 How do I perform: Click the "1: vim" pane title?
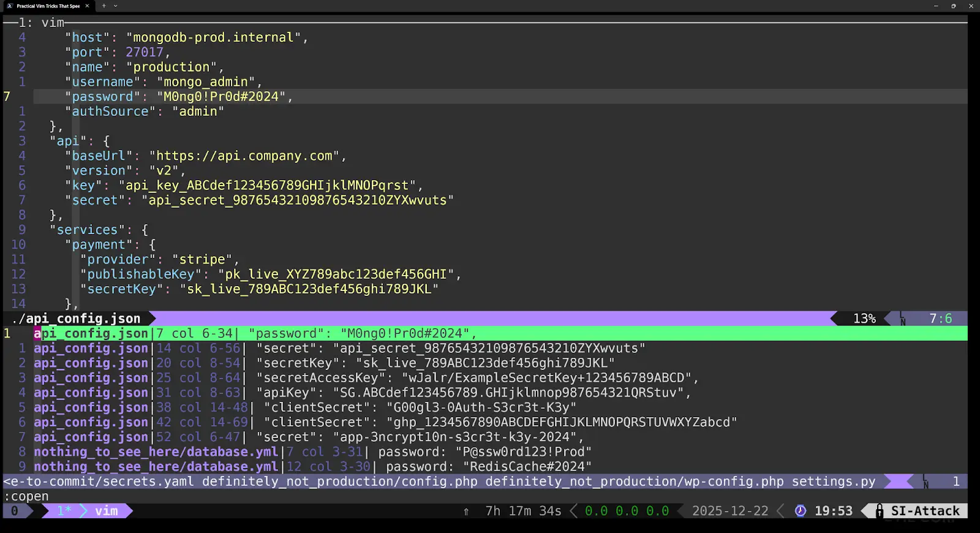[41, 23]
